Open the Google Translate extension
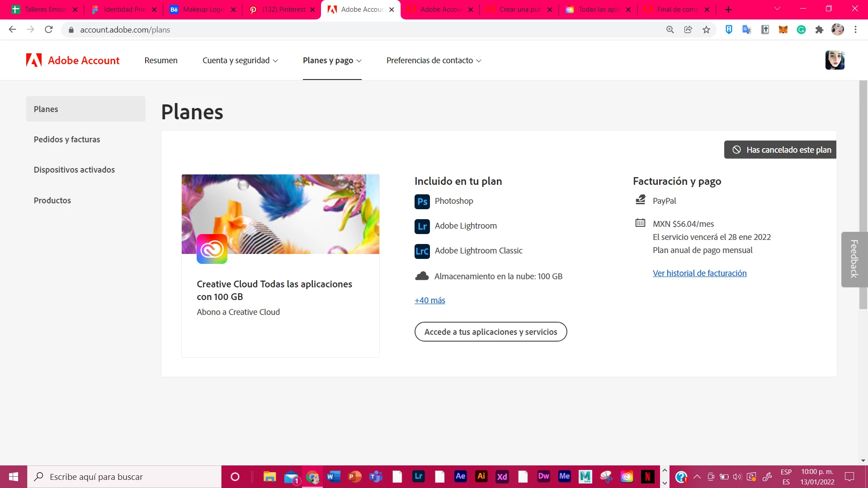 click(747, 30)
